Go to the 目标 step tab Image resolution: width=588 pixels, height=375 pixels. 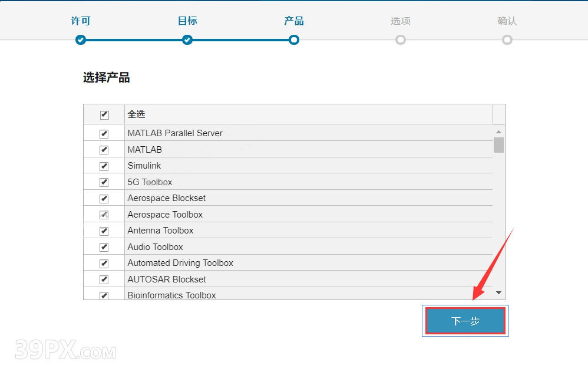tap(187, 21)
